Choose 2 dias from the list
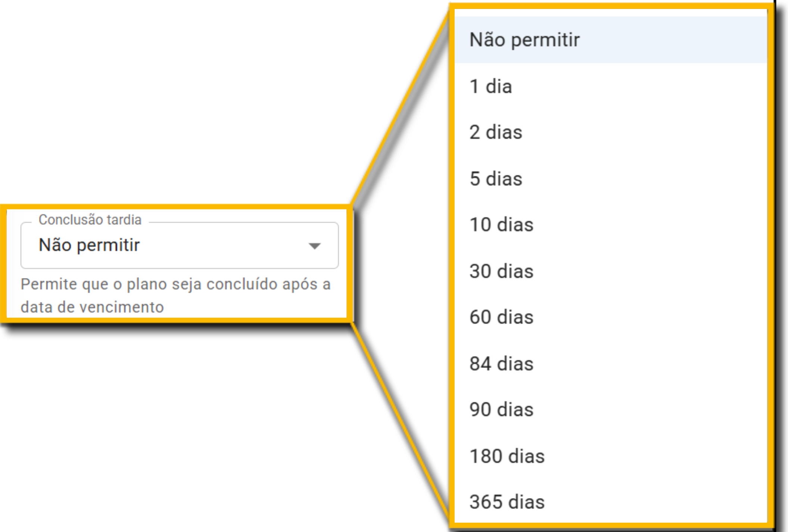The width and height of the screenshot is (788, 532). [x=496, y=133]
